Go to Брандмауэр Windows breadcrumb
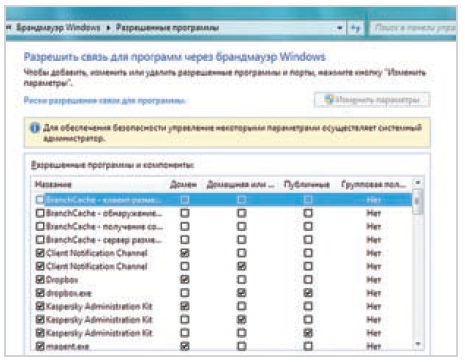The width and height of the screenshot is (465, 362). (58, 27)
